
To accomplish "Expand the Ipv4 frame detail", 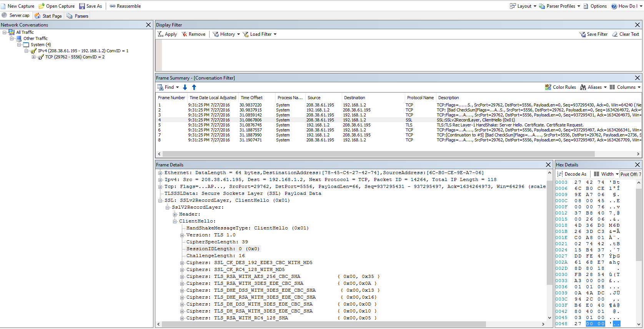I will pos(160,180).
